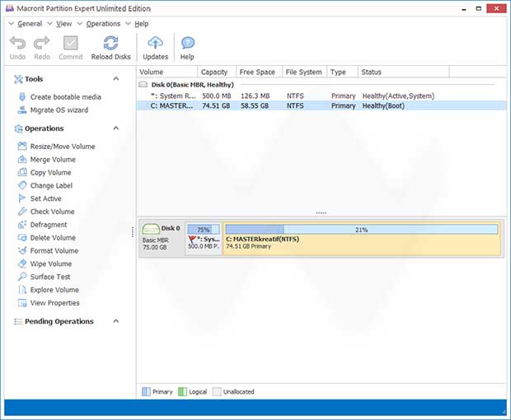Open Help via the speech-bubble icon
This screenshot has width=511, height=420.
coord(187,43)
